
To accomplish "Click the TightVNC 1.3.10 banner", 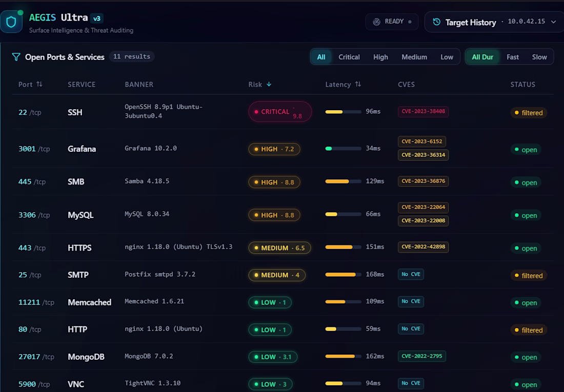I will click(152, 383).
